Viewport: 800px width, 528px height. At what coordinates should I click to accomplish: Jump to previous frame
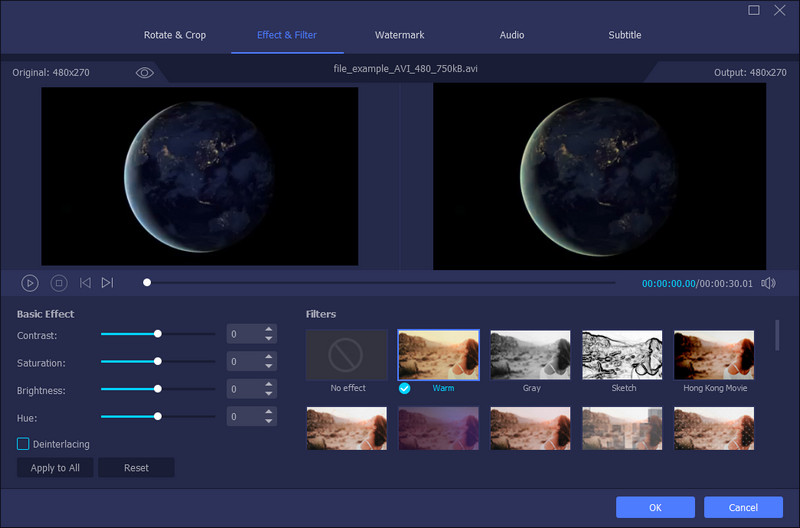click(x=85, y=283)
